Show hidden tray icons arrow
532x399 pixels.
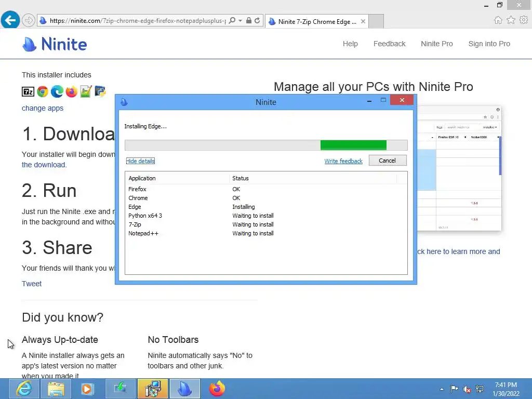click(442, 389)
